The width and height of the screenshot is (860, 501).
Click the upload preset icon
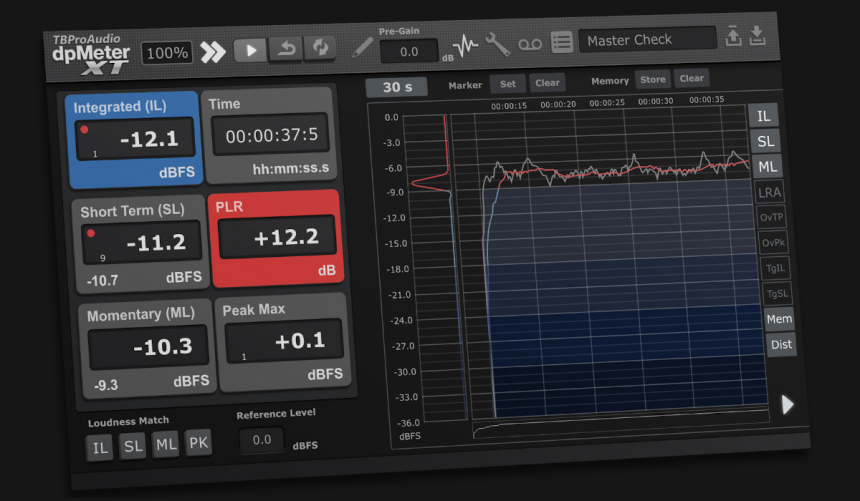coord(733,37)
